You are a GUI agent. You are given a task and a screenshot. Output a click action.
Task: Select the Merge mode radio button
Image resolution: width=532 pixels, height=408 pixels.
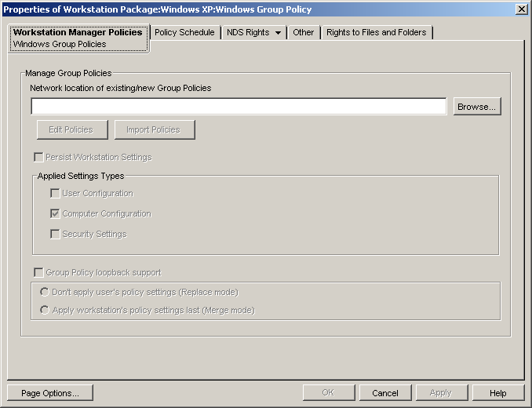click(x=45, y=310)
